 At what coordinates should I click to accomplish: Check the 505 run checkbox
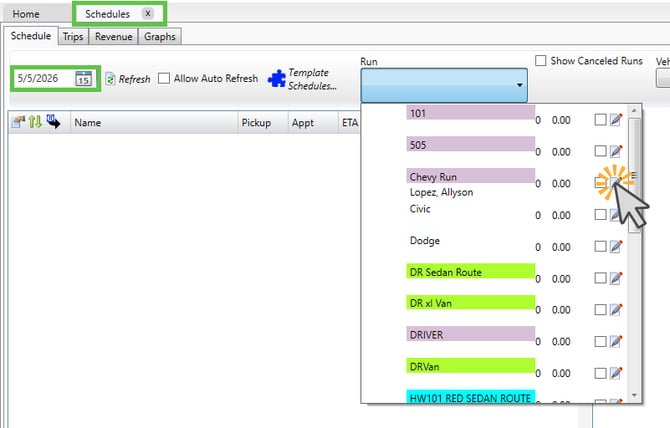point(600,151)
